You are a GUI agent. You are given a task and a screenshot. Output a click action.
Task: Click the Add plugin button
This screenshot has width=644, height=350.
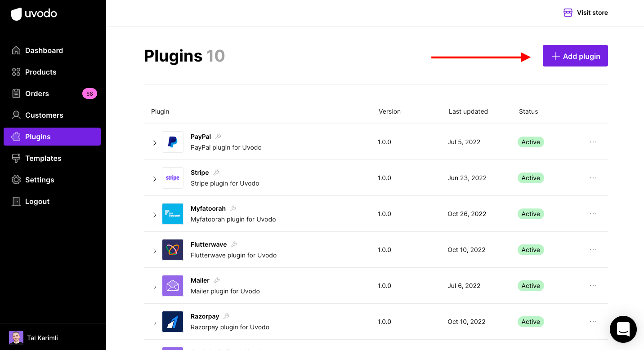(575, 56)
